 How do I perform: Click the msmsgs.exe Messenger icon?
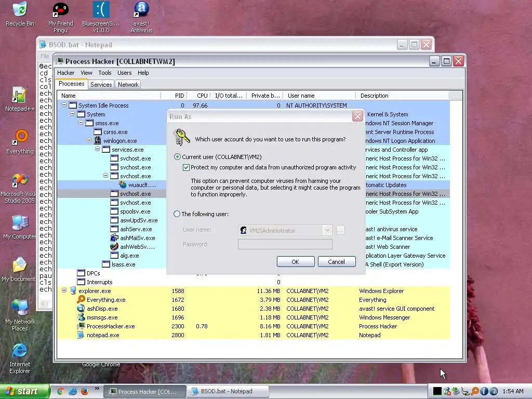pyautogui.click(x=81, y=317)
